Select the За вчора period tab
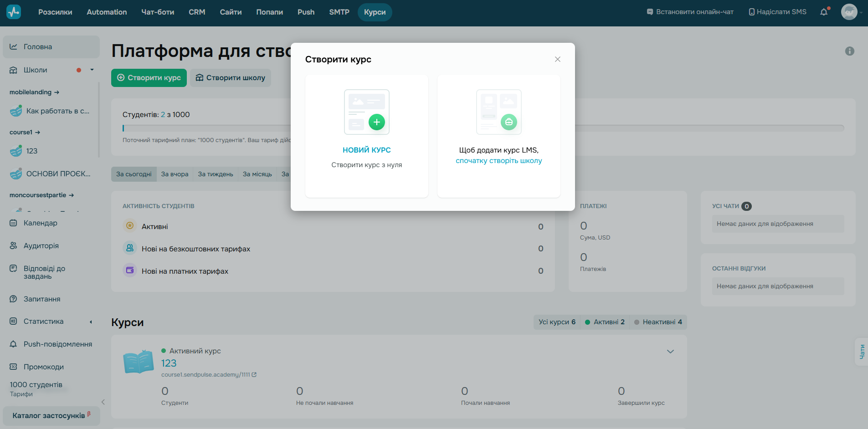868x429 pixels. point(175,174)
